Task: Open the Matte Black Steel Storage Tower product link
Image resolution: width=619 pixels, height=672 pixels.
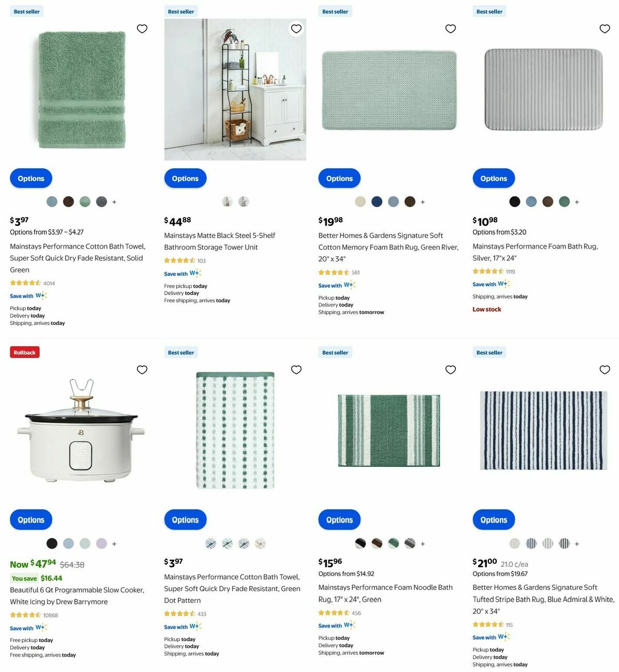Action: click(220, 241)
